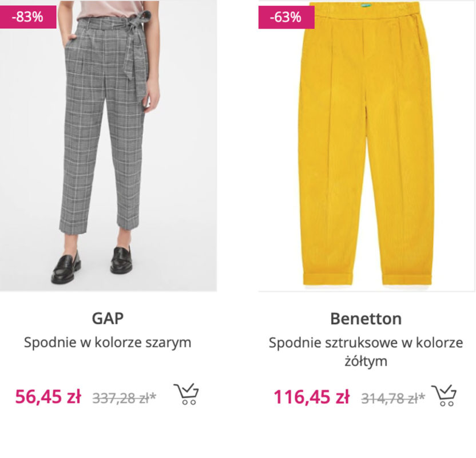Click the -83% discount badge

coord(28,17)
